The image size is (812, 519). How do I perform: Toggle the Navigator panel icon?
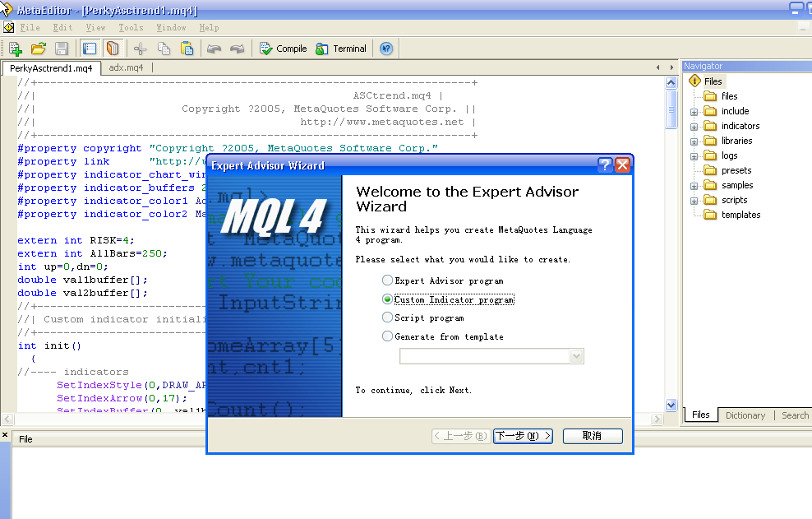90,49
